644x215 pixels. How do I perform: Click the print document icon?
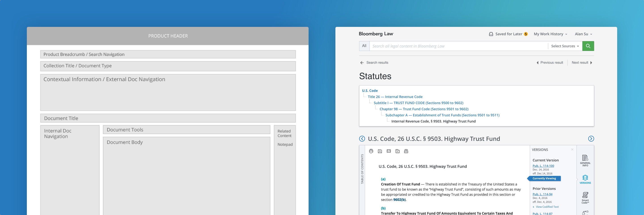pyautogui.click(x=371, y=151)
